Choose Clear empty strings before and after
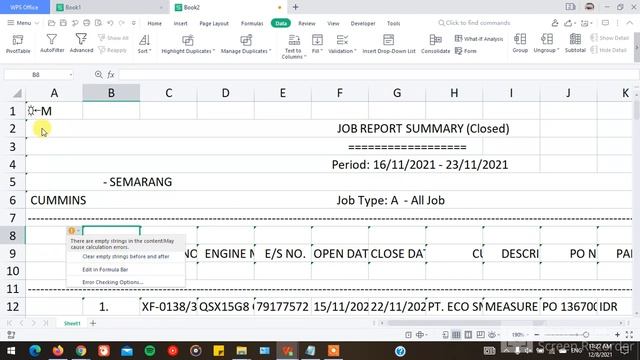This screenshot has width=640, height=360. [126, 257]
